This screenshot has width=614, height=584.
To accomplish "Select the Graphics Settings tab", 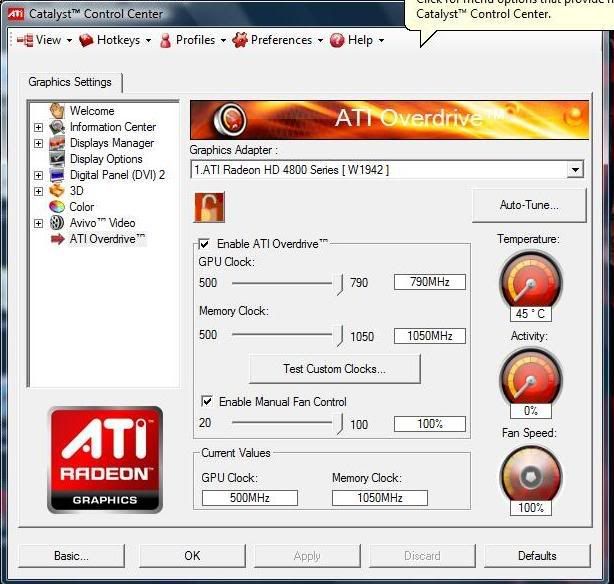I will [70, 82].
